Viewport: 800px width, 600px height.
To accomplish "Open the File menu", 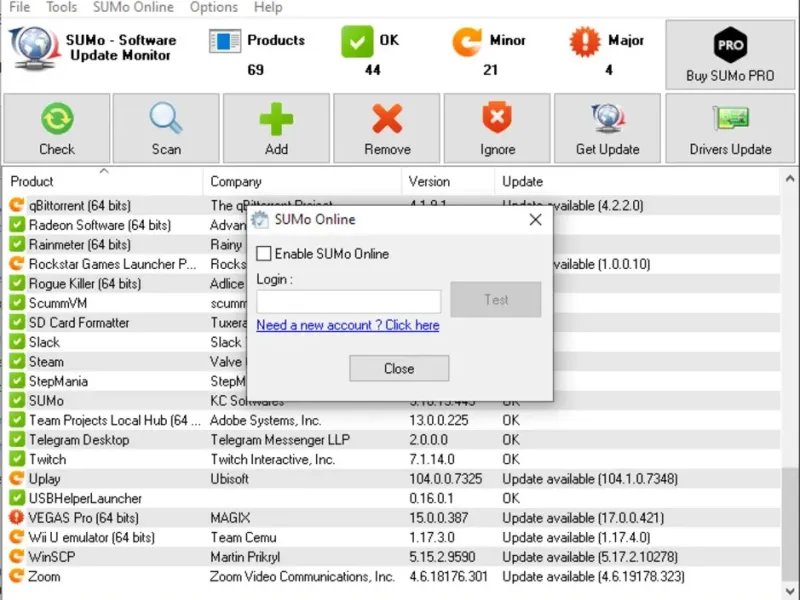I will pos(20,7).
